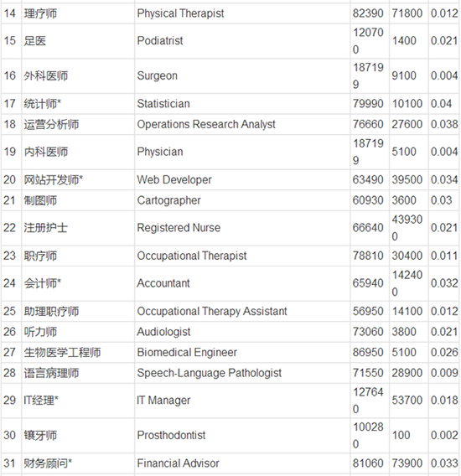This screenshot has height=476, width=461.
Task: Click Occupational Therapy Assistant cell
Action: [241, 311]
